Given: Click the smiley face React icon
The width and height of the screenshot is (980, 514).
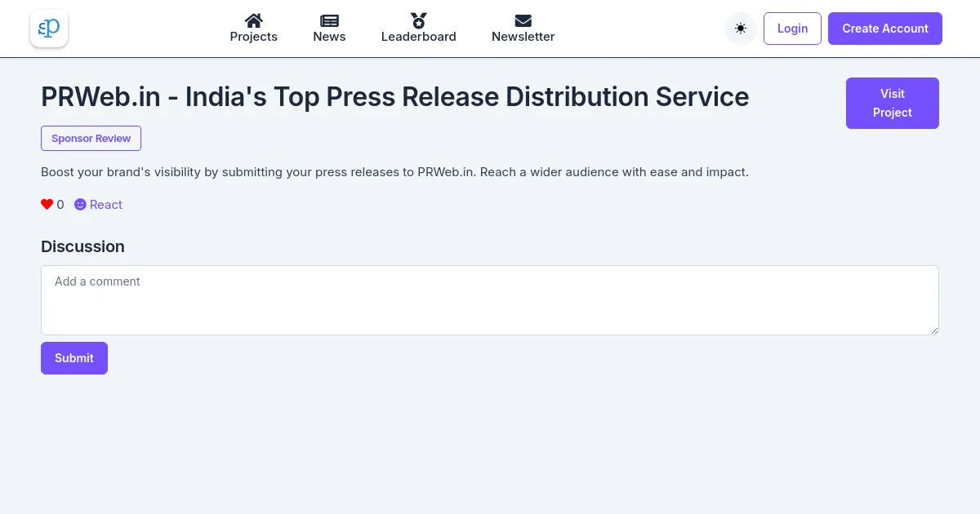Looking at the screenshot, I should pos(80,205).
